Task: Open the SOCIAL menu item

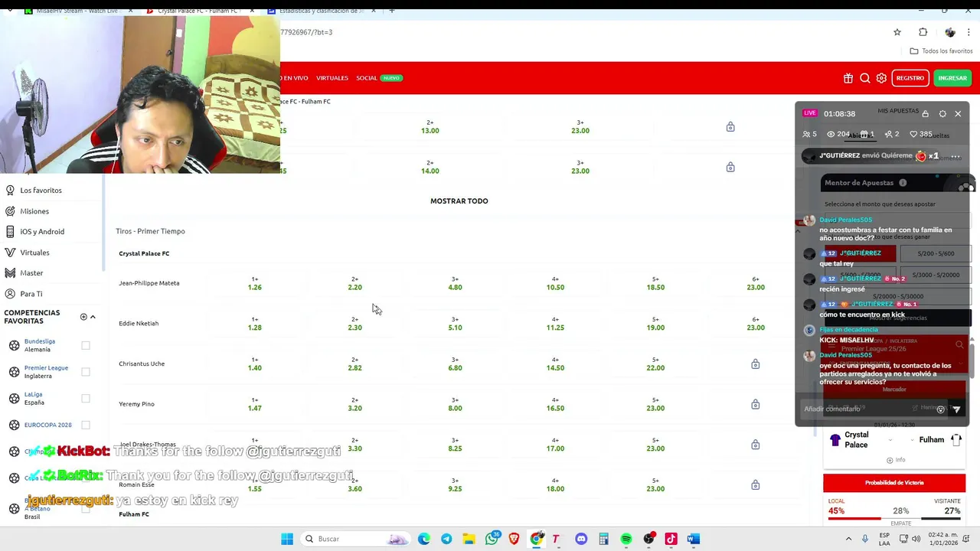Action: click(367, 78)
